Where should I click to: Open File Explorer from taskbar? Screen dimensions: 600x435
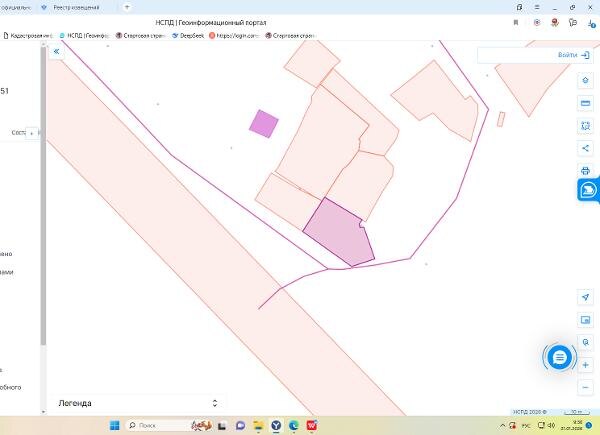point(259,425)
